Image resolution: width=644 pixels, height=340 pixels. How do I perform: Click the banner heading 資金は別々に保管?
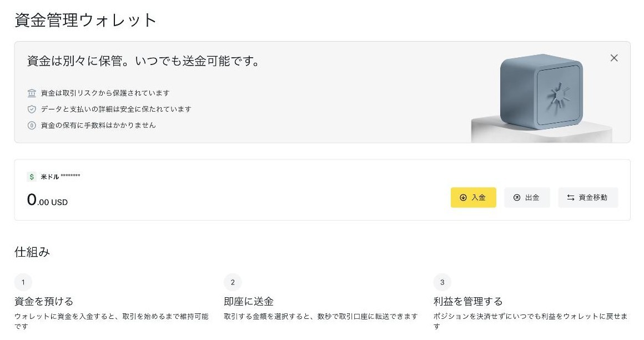pos(143,61)
